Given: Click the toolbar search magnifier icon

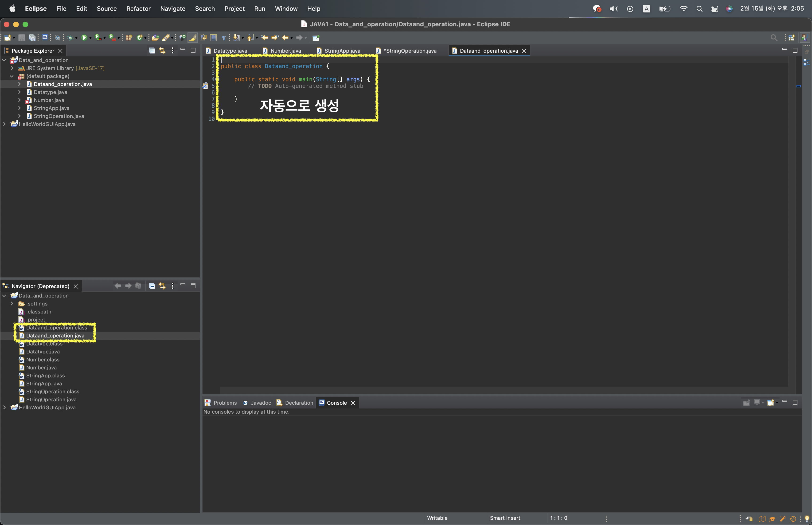Looking at the screenshot, I should (x=773, y=38).
